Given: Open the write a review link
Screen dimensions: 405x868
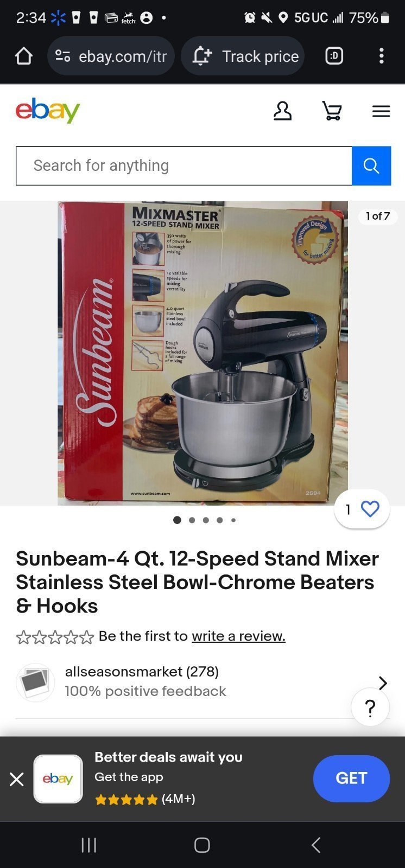Looking at the screenshot, I should point(238,636).
